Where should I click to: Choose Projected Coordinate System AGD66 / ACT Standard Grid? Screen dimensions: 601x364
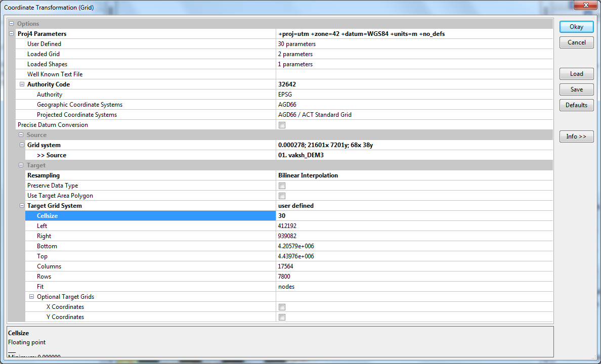(x=414, y=115)
